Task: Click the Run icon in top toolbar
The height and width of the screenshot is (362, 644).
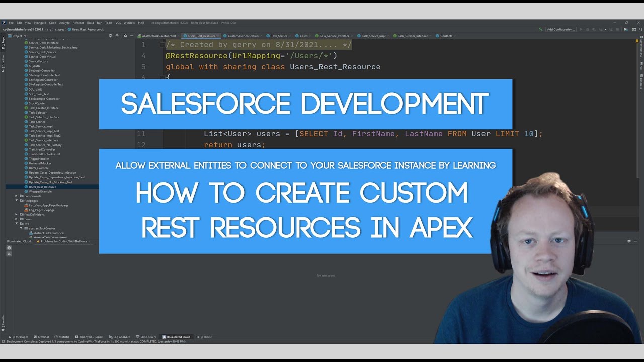Action: [581, 29]
